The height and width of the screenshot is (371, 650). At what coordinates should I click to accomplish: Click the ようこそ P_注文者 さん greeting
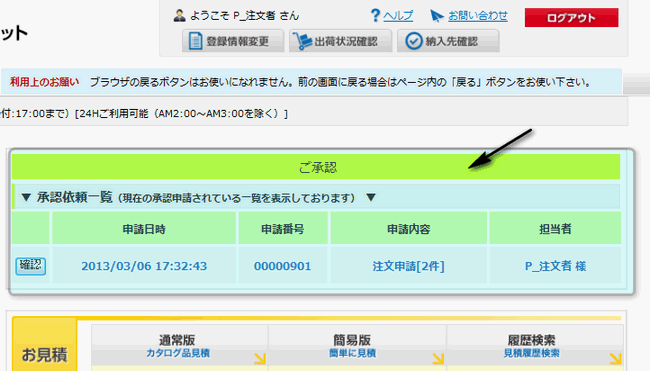coord(244,16)
